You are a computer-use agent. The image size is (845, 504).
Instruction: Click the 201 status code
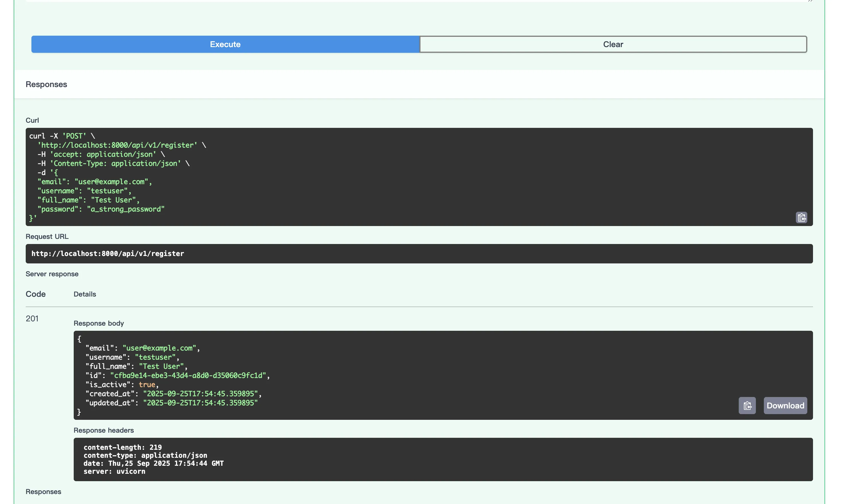pos(32,318)
